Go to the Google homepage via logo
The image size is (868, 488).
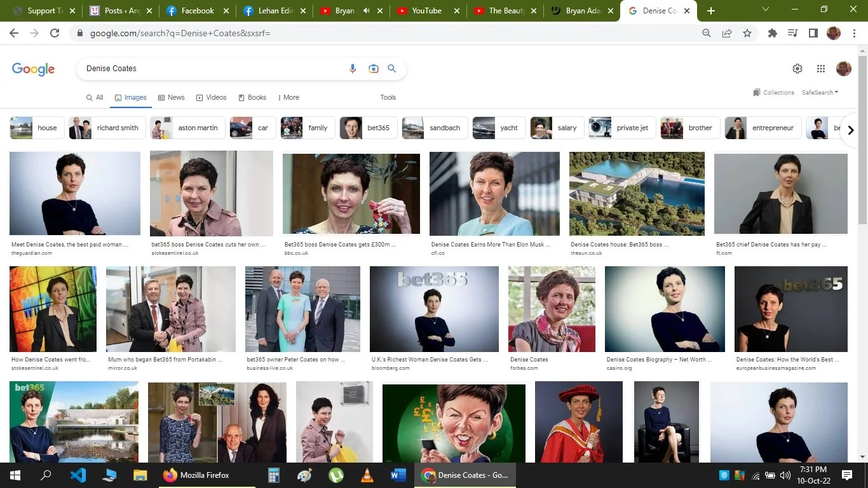(34, 69)
